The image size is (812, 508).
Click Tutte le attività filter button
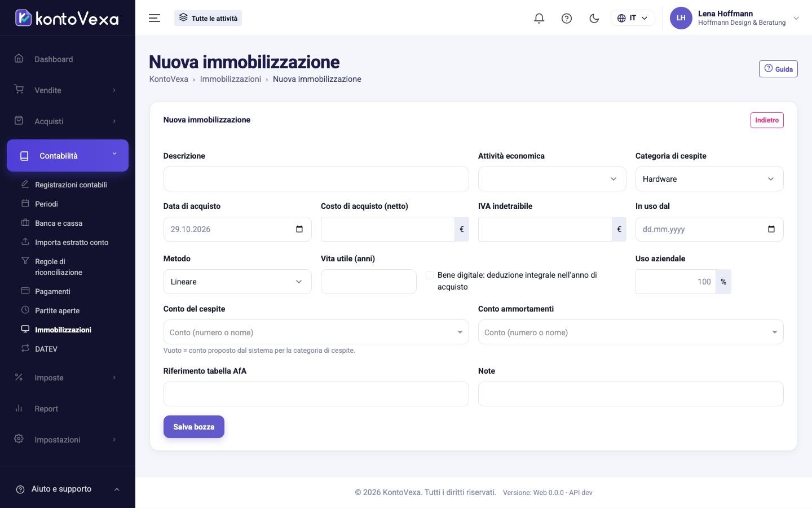click(208, 18)
